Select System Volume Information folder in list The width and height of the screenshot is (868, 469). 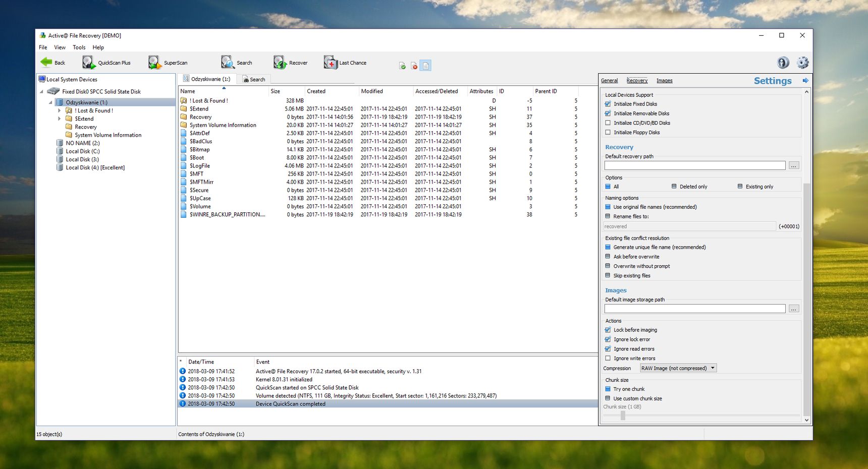click(x=223, y=125)
